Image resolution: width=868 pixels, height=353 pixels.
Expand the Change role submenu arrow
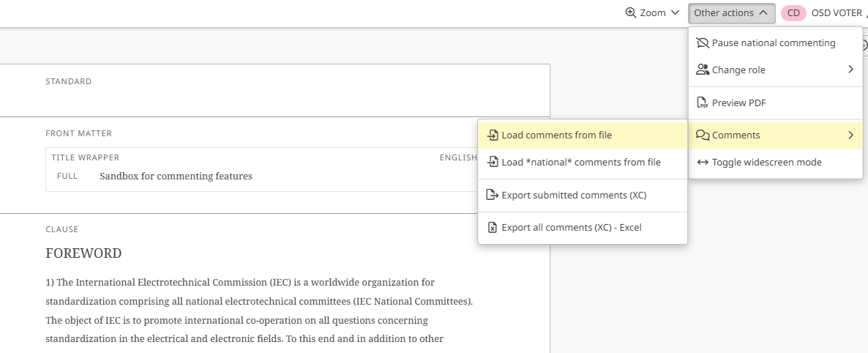pos(850,70)
